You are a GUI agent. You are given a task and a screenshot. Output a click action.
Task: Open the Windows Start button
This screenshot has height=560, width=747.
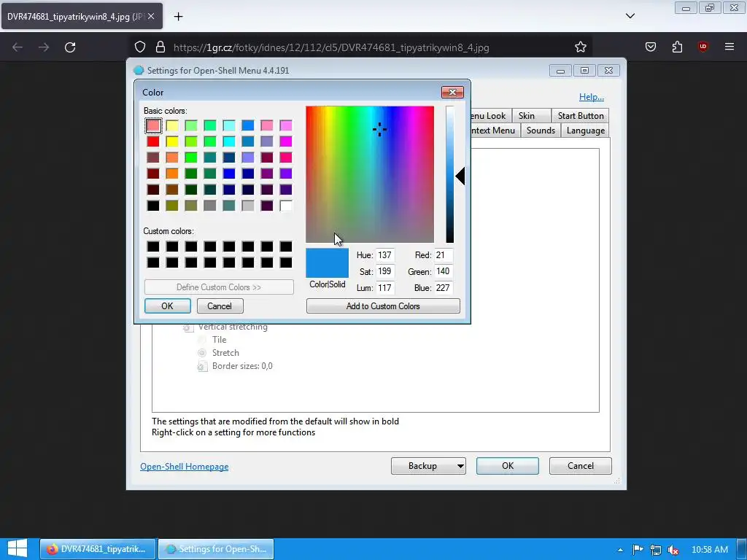click(18, 549)
